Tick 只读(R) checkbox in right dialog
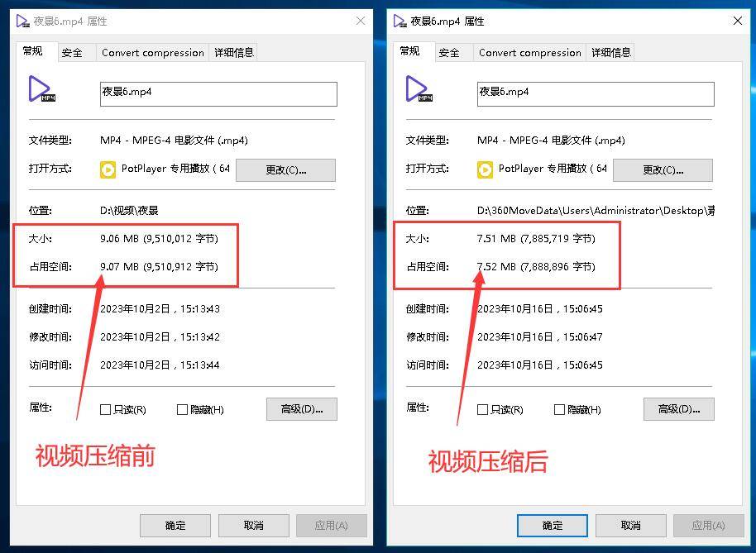The height and width of the screenshot is (553, 756). click(482, 409)
